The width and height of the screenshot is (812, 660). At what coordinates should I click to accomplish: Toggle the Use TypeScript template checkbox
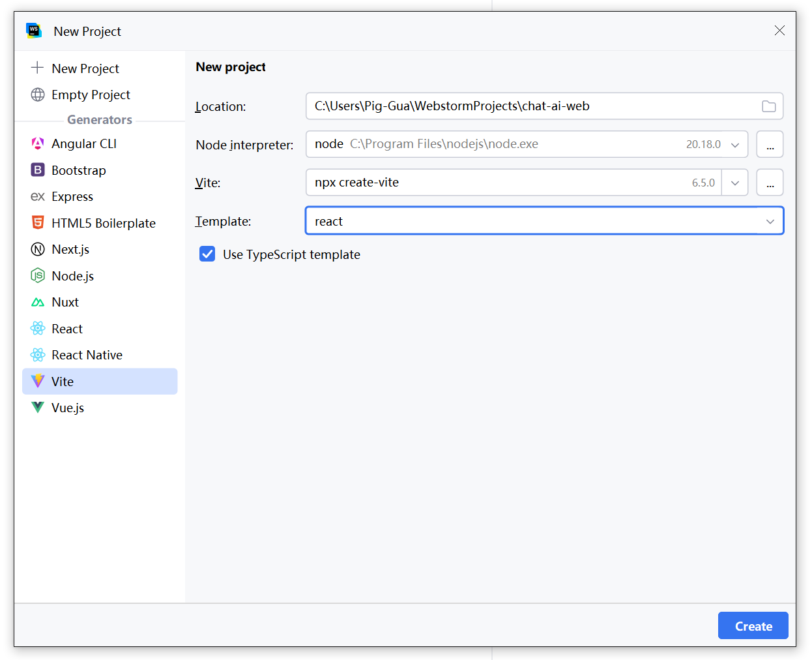[x=207, y=254]
